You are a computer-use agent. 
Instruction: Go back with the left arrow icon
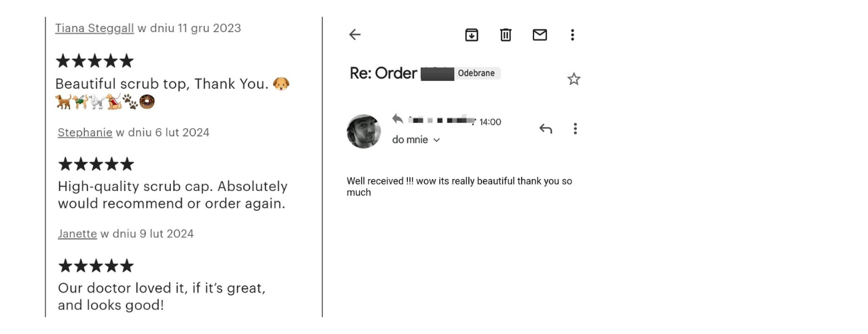[355, 35]
